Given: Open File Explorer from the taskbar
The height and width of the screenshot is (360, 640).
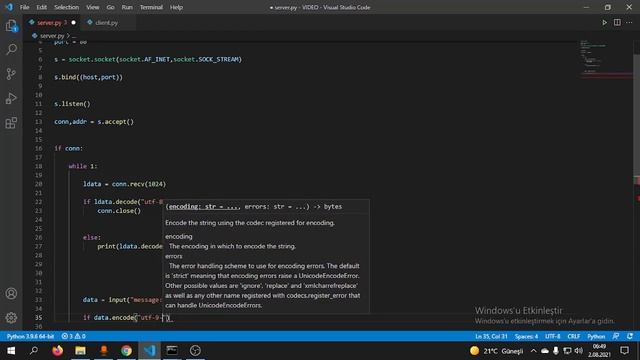Looking at the screenshot, I should tap(80, 351).
